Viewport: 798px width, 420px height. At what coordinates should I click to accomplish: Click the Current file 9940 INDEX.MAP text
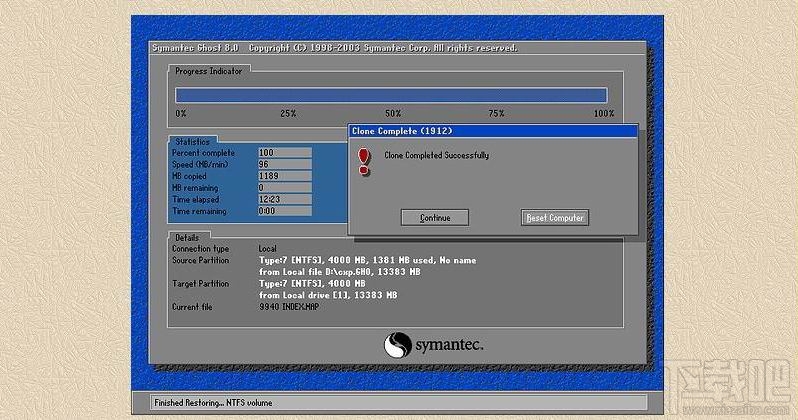[289, 307]
